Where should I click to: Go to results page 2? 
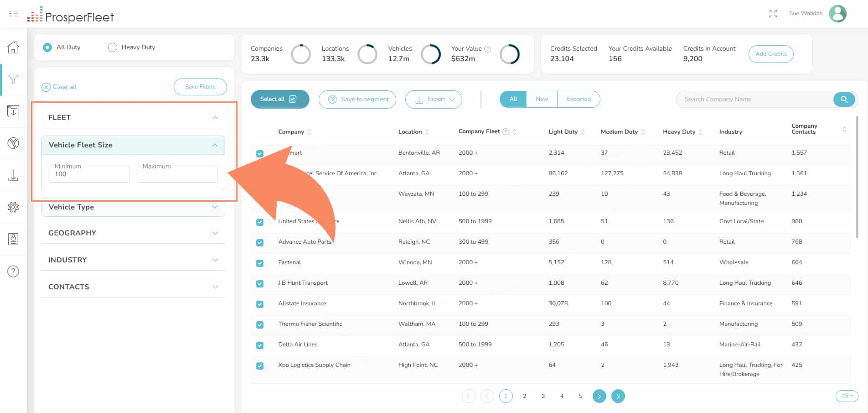click(525, 396)
